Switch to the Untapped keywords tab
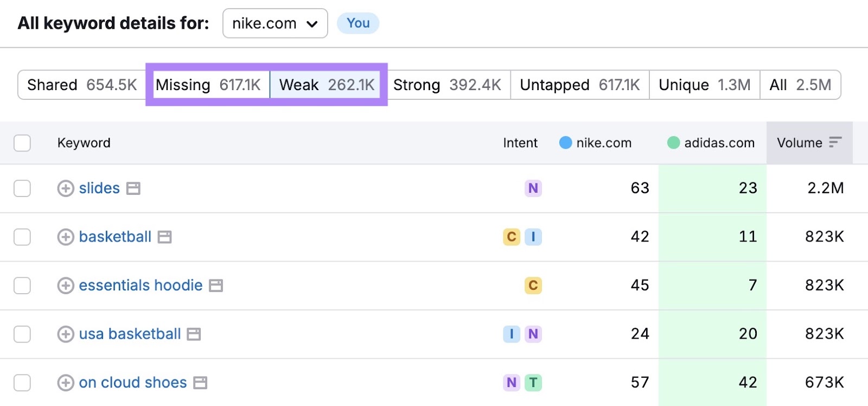This screenshot has width=868, height=406. click(579, 85)
